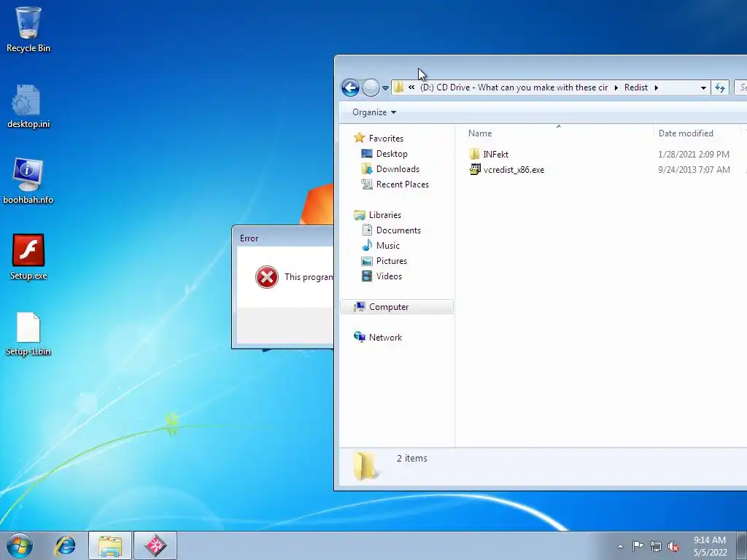Click the Favorites star icon
The height and width of the screenshot is (560, 747).
click(359, 138)
